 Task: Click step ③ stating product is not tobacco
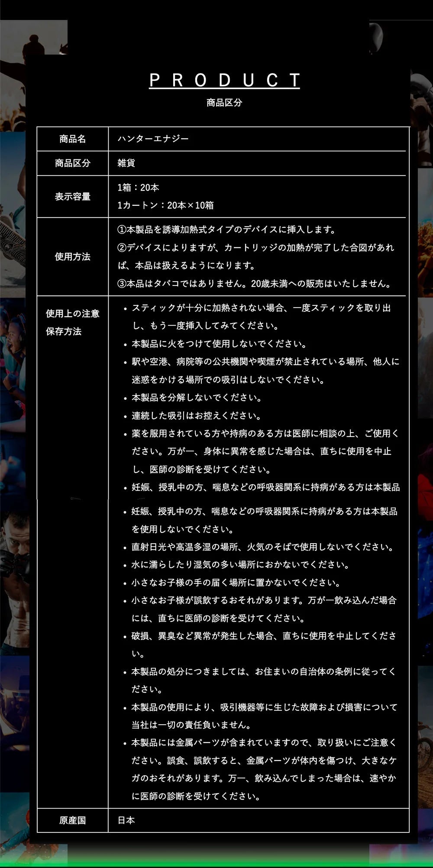point(255,284)
